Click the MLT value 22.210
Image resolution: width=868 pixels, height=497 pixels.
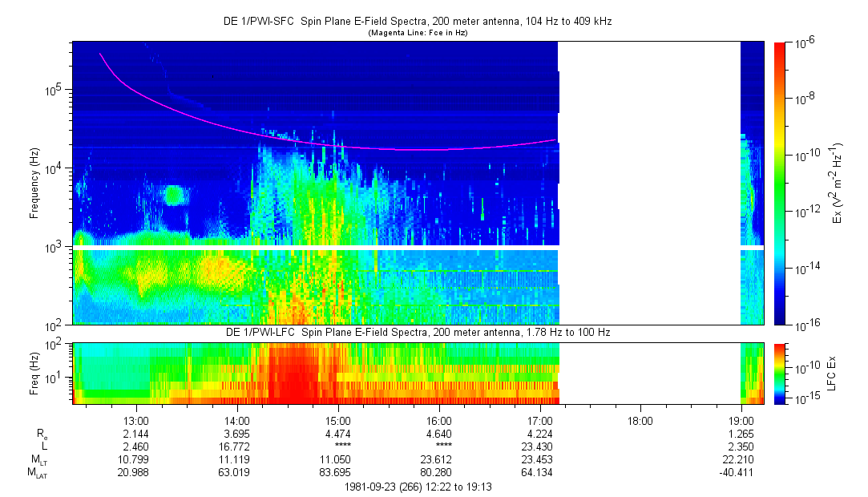coord(737,459)
